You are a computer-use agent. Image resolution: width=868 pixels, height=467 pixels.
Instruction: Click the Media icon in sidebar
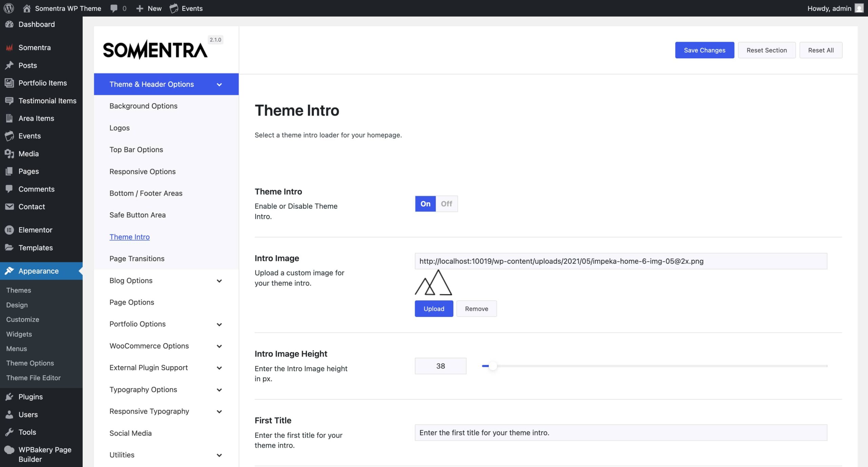click(9, 154)
